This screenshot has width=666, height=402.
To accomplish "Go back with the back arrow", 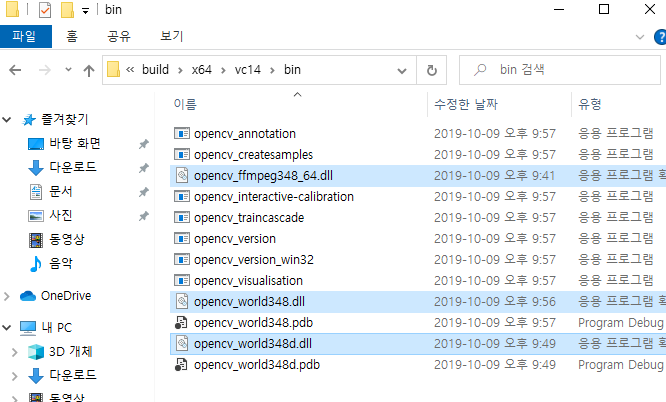I will tap(15, 70).
